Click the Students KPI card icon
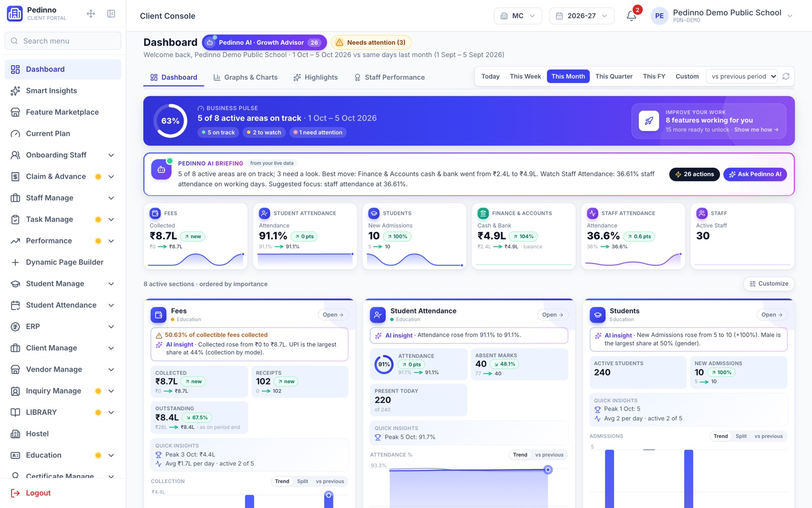 pos(374,213)
